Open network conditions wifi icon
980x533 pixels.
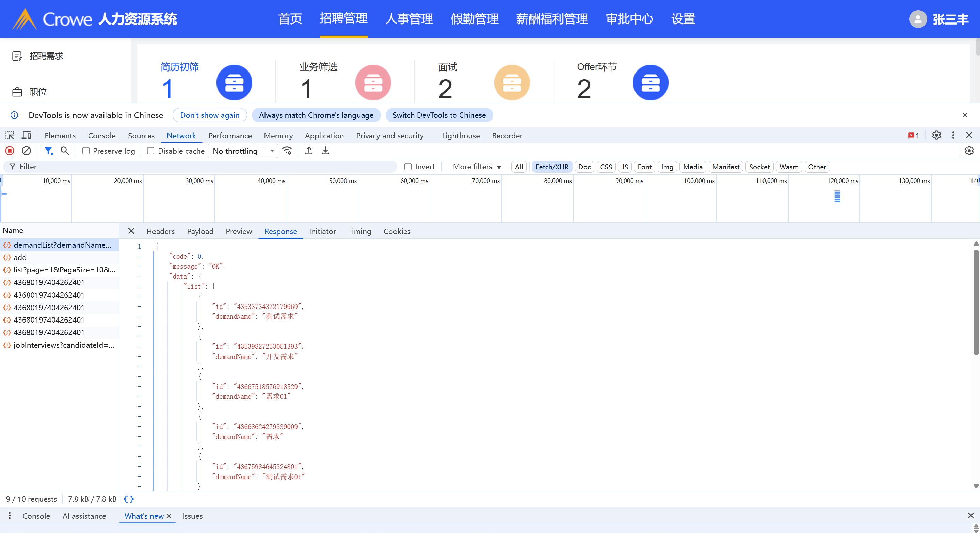[287, 151]
